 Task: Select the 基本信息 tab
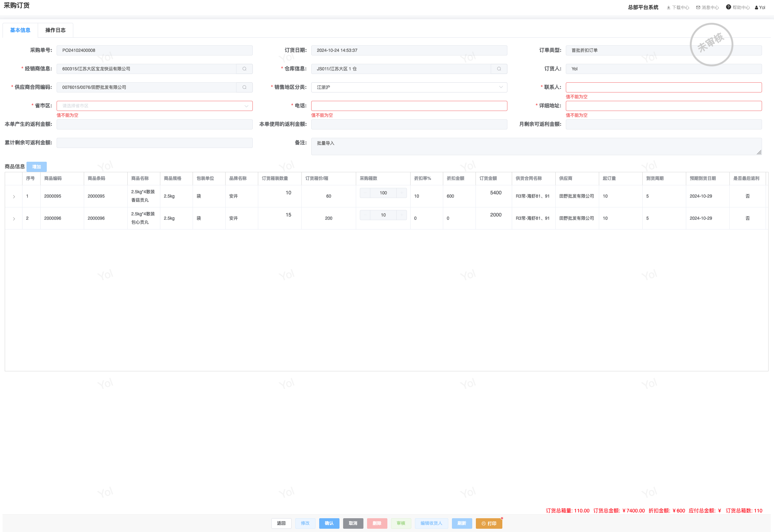tap(20, 30)
